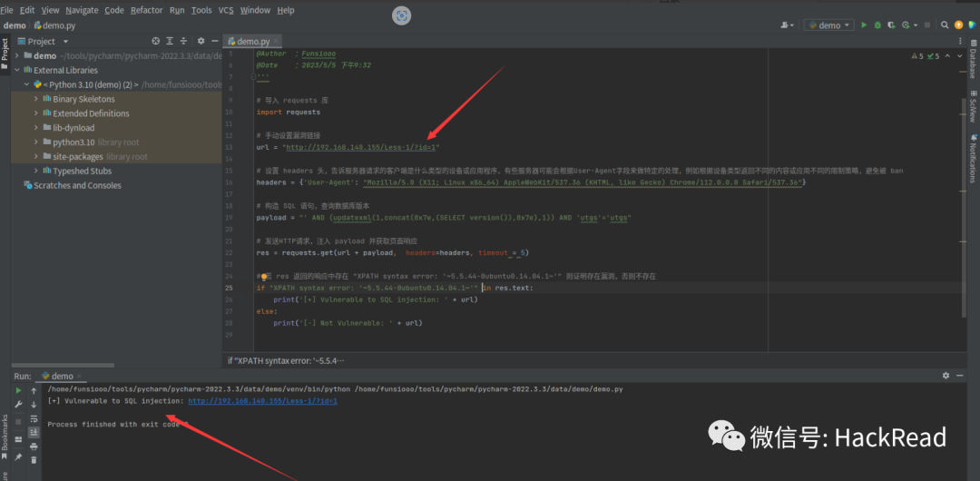Open Project panel gear options
Viewport: 980px width, 481px height.
(x=201, y=41)
